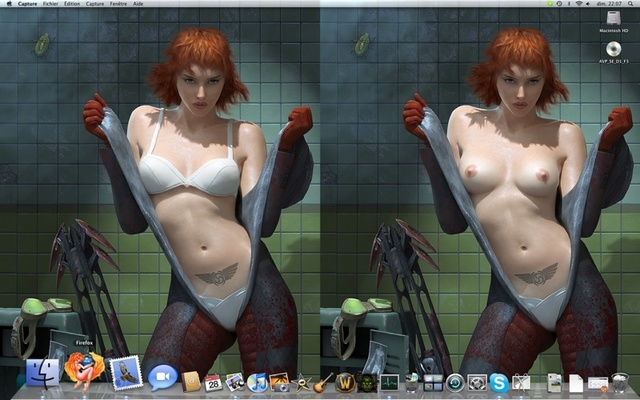Image resolution: width=640 pixels, height=400 pixels.
Task: Open System Preferences gear icon
Action: pyautogui.click(x=477, y=382)
